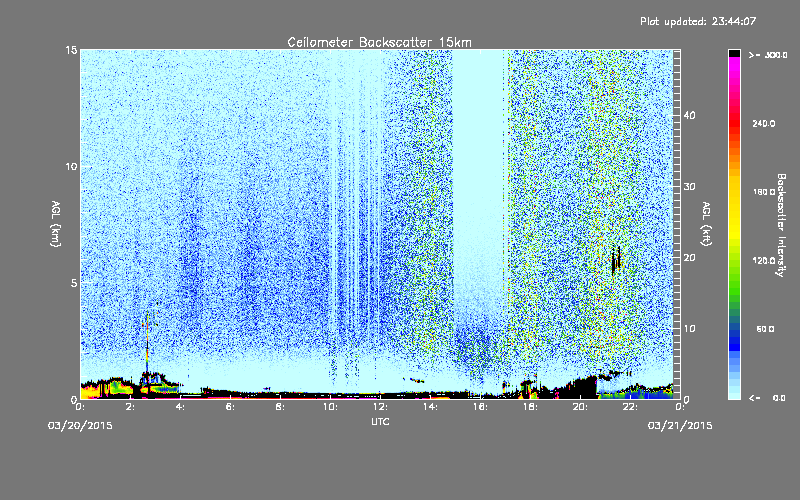
Task: Click the 6: hour tick label on the time axis
Action: [231, 407]
